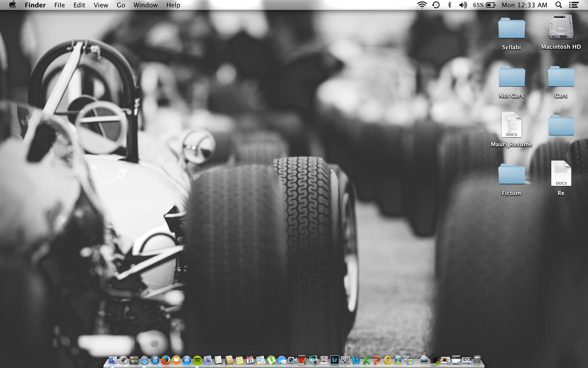The height and width of the screenshot is (368, 588).
Task: Launch iTunes from the Dock
Action: click(155, 360)
